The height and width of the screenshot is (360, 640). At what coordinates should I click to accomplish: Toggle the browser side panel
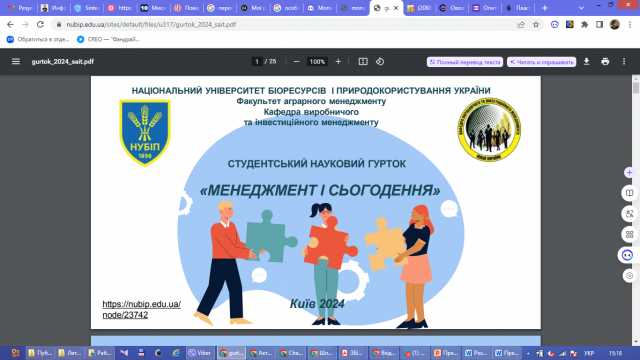(599, 24)
